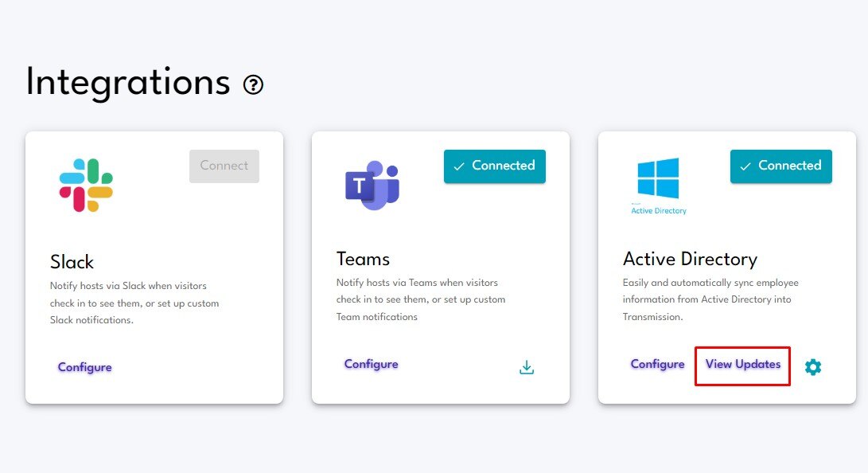Click the checkmark in Active Directory Connected button
The width and height of the screenshot is (868, 473).
(745, 166)
